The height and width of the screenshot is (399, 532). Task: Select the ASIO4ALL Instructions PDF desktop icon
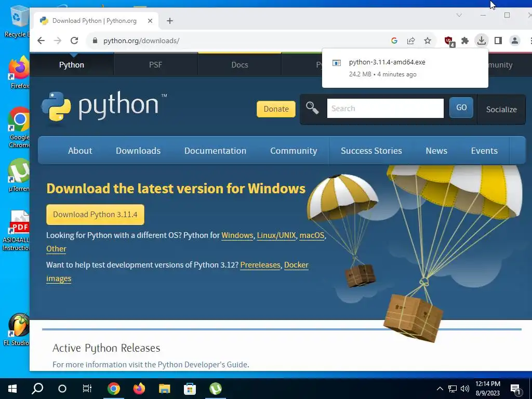(16, 230)
